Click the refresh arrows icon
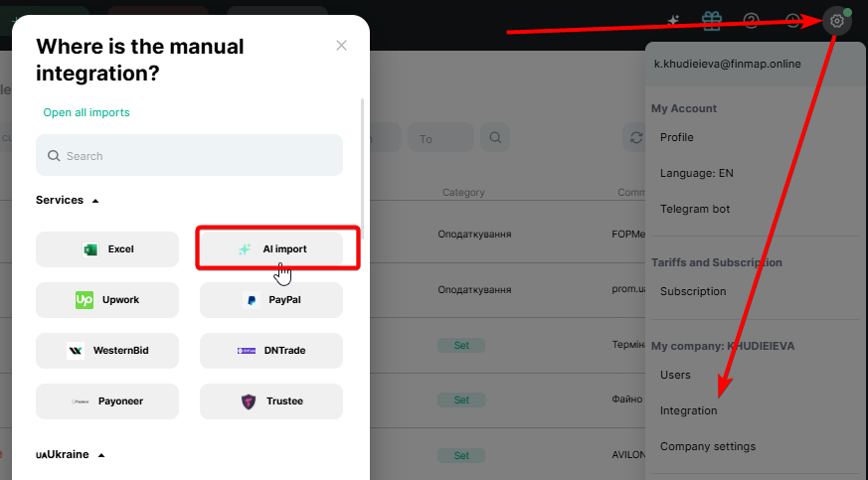The image size is (868, 480). pos(635,138)
